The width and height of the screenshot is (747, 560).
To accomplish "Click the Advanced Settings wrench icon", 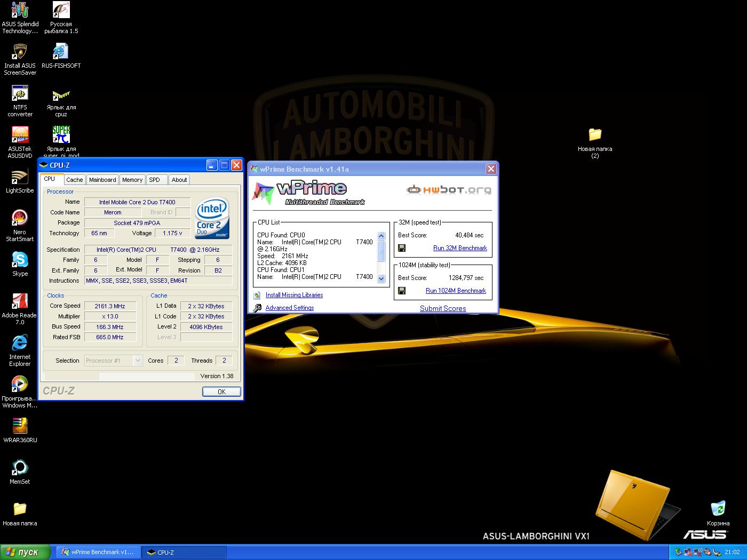I will [257, 308].
